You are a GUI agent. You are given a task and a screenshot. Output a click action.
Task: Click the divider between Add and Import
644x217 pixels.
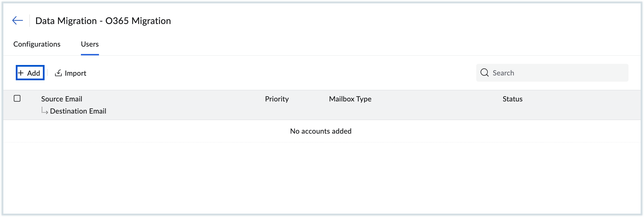48,73
